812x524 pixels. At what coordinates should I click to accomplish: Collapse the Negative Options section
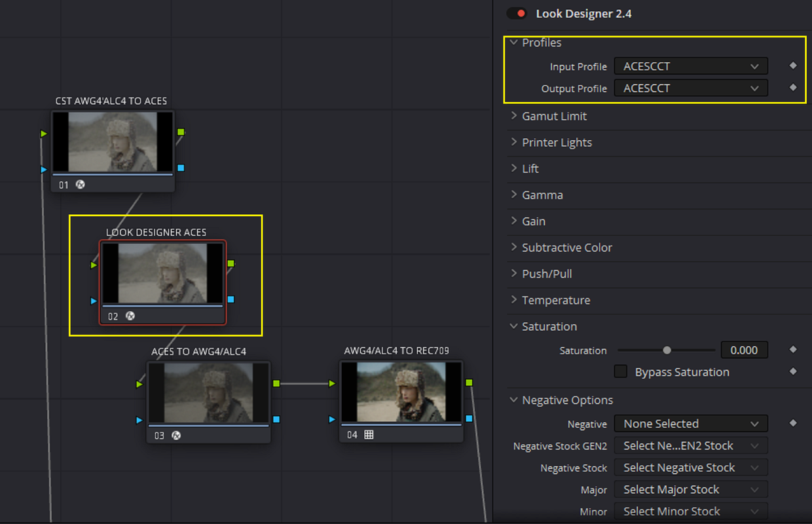point(513,400)
